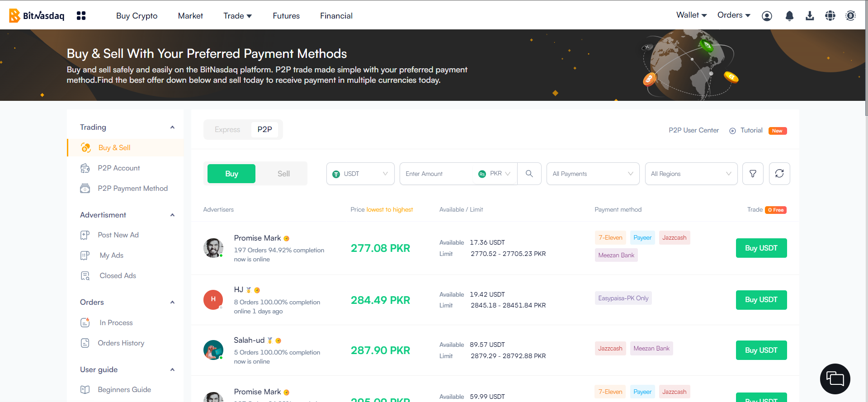Open the P2P User Center link

[x=694, y=130]
